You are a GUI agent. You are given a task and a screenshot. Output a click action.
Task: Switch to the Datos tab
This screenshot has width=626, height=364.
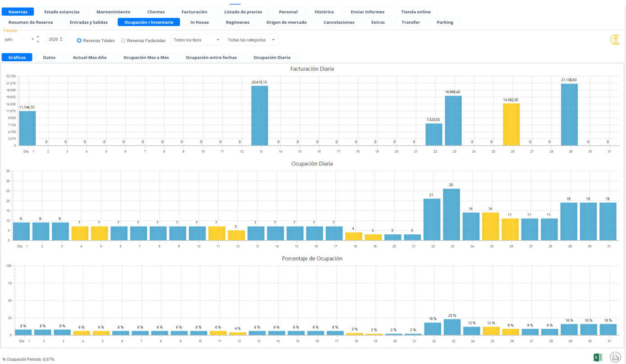tap(49, 57)
